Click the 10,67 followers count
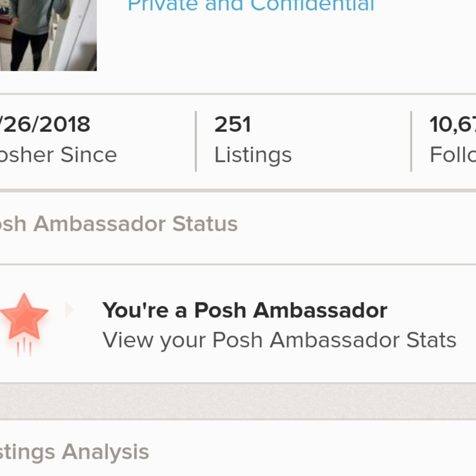Viewport: 476px width, 476px height. click(x=453, y=125)
